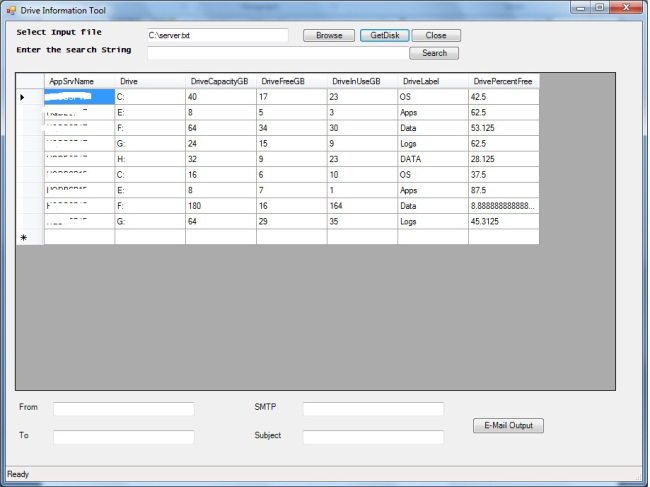
Task: Click the 8.888888888888... percent cell
Action: pos(504,206)
